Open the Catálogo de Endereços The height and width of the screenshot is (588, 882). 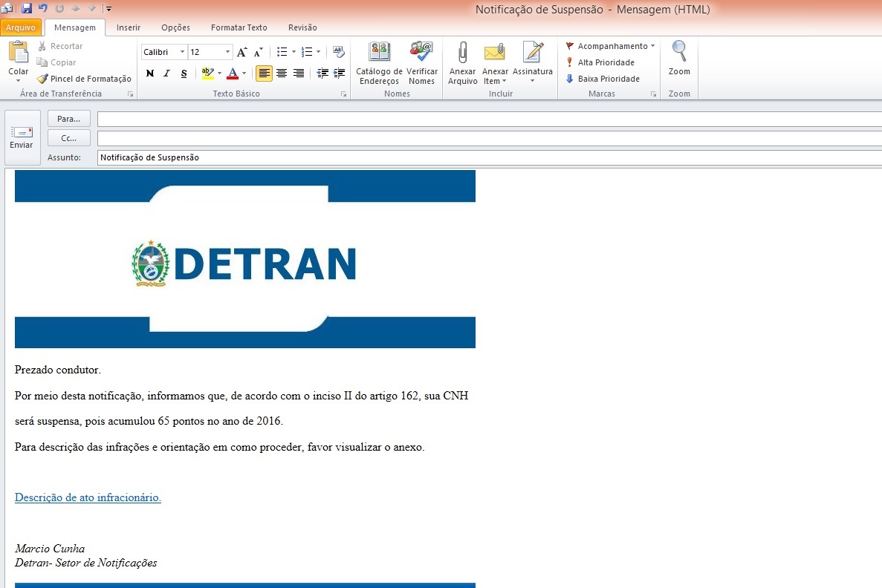379,63
